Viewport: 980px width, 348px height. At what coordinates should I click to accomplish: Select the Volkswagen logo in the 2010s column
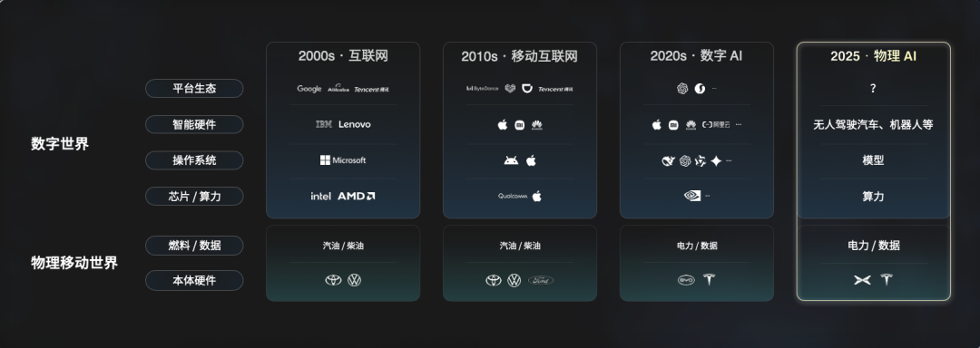point(514,281)
